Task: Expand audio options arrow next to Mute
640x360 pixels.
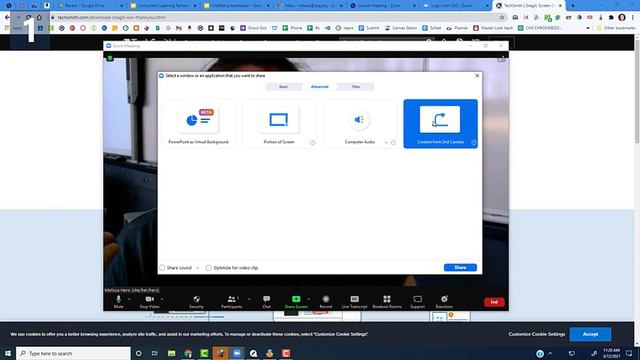Action: (x=129, y=299)
